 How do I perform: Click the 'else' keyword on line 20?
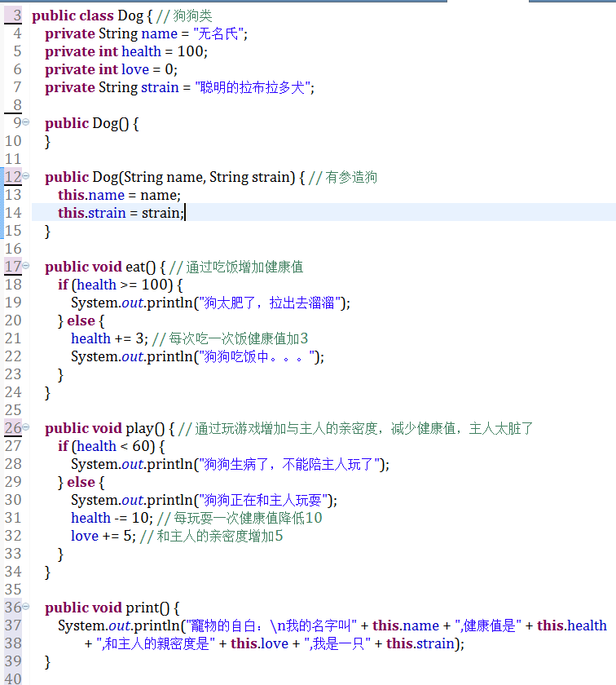point(81,320)
